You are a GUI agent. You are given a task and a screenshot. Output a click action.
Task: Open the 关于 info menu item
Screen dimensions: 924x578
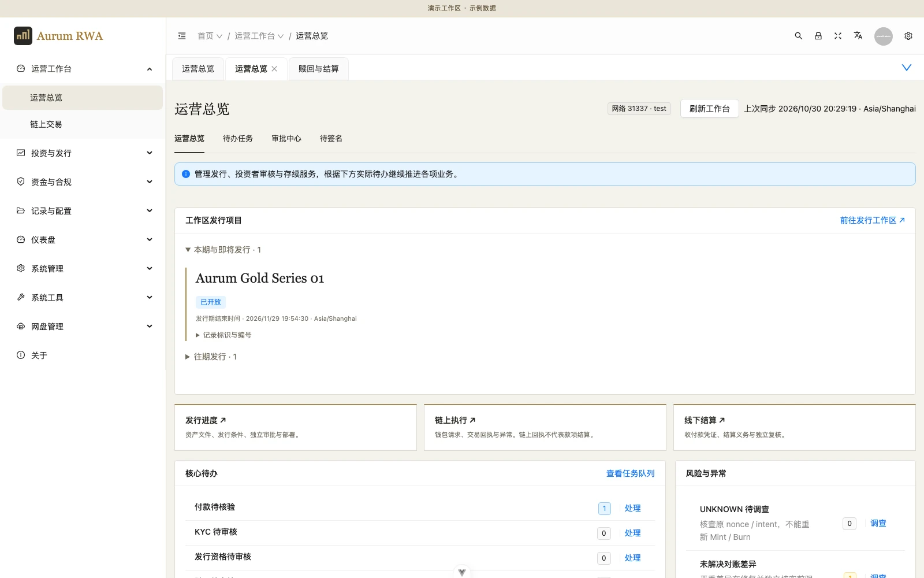click(83, 355)
